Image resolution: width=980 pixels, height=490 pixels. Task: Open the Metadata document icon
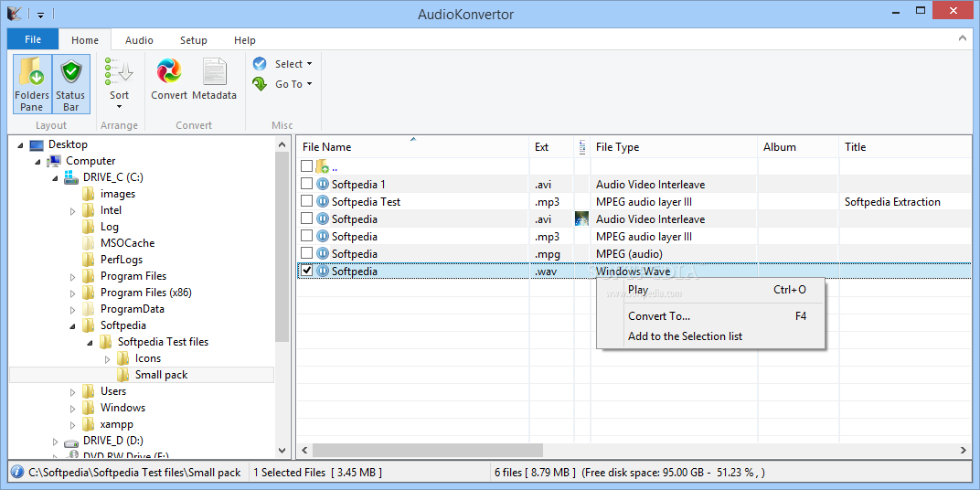(x=214, y=71)
